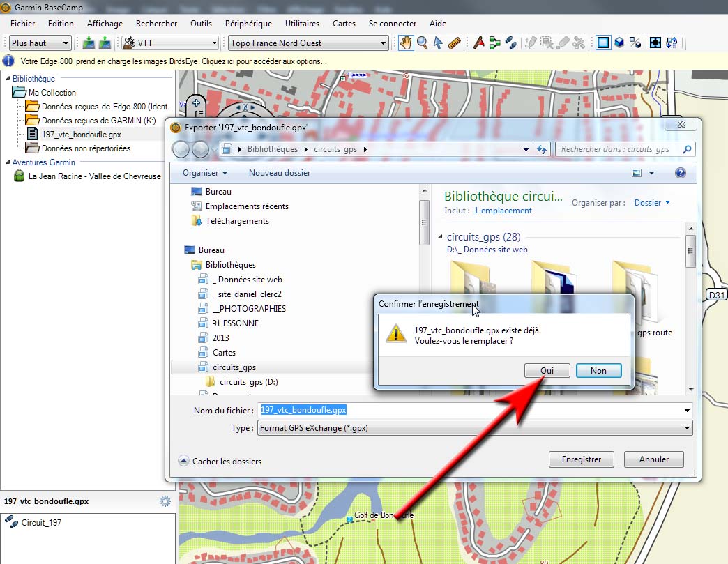Click the view-mode icon in Export dialog toolbar
Screen dimensions: 728x564
point(637,173)
